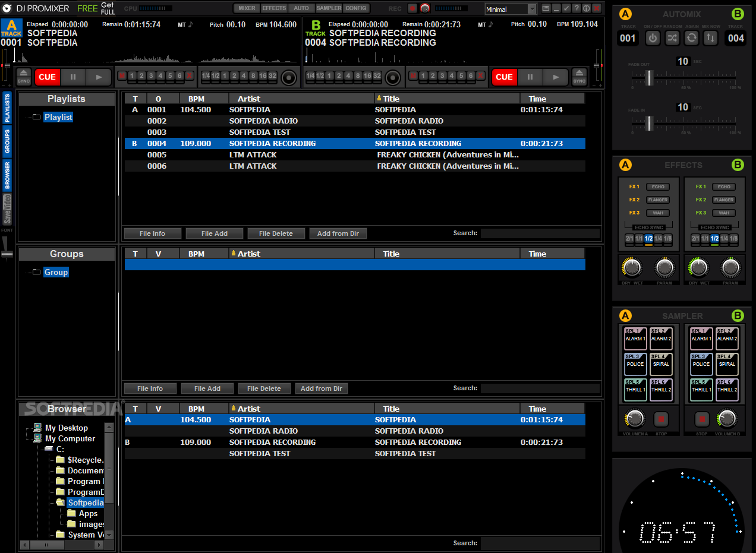This screenshot has width=756, height=553.
Task: Switch to PLAYLISTS side tab
Action: (x=7, y=108)
